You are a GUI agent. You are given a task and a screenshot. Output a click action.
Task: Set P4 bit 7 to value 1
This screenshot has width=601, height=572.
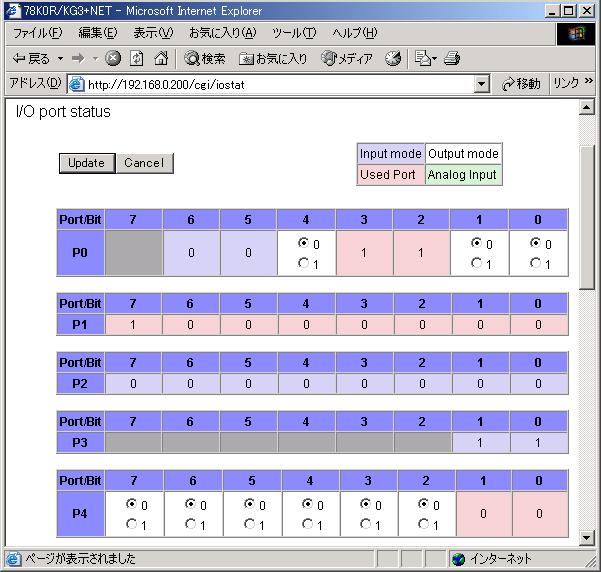click(x=131, y=524)
